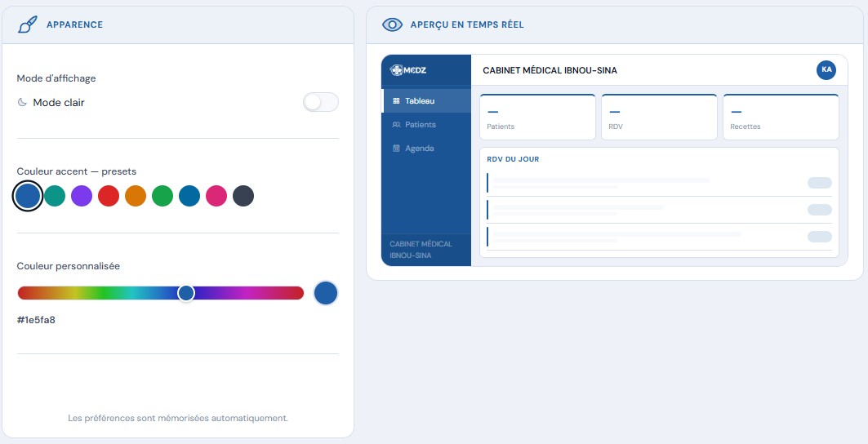Open the custom color preview circle
The height and width of the screenshot is (444, 868).
coord(326,294)
